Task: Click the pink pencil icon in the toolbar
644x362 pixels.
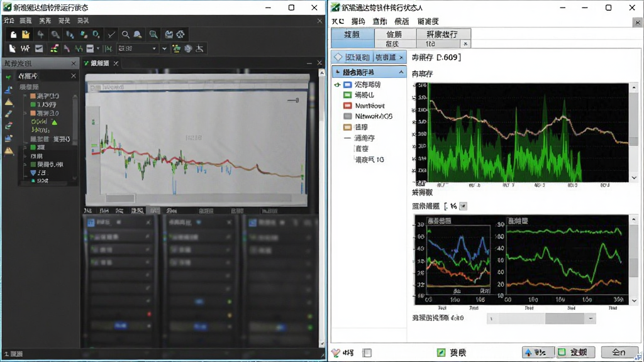Action: tap(67, 49)
